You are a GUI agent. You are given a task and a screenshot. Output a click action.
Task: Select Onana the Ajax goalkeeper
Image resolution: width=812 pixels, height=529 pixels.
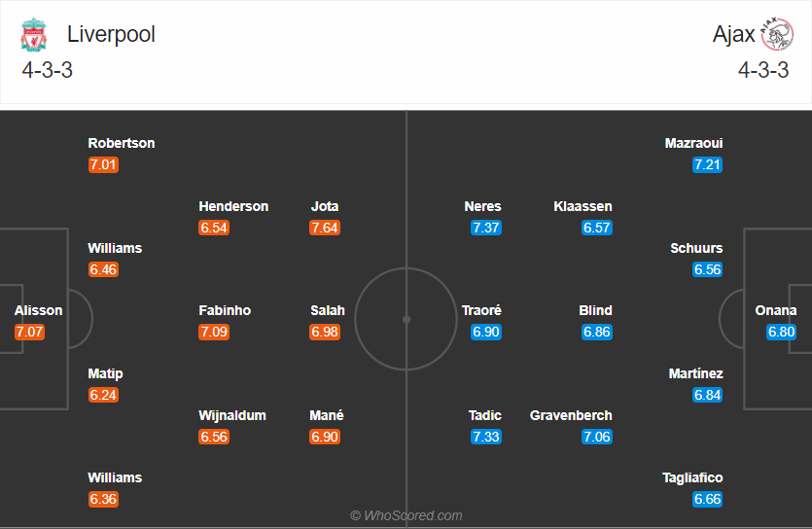(776, 310)
